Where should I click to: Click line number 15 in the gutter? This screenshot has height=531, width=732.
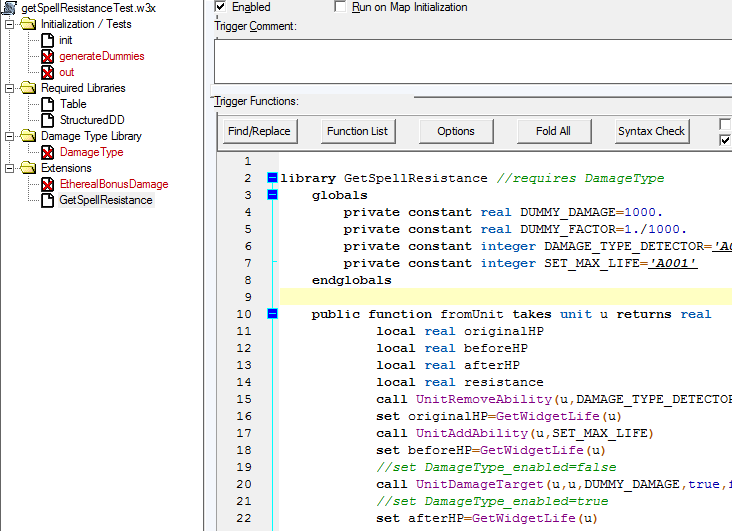click(244, 399)
